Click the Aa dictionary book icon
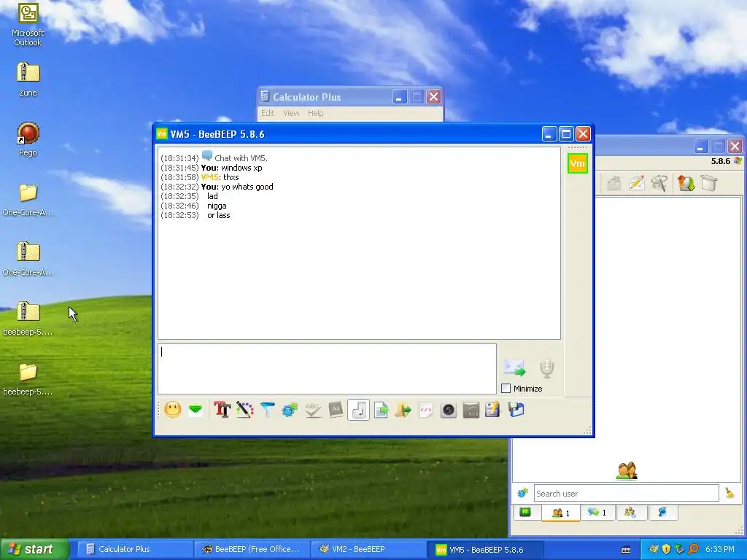 click(336, 410)
